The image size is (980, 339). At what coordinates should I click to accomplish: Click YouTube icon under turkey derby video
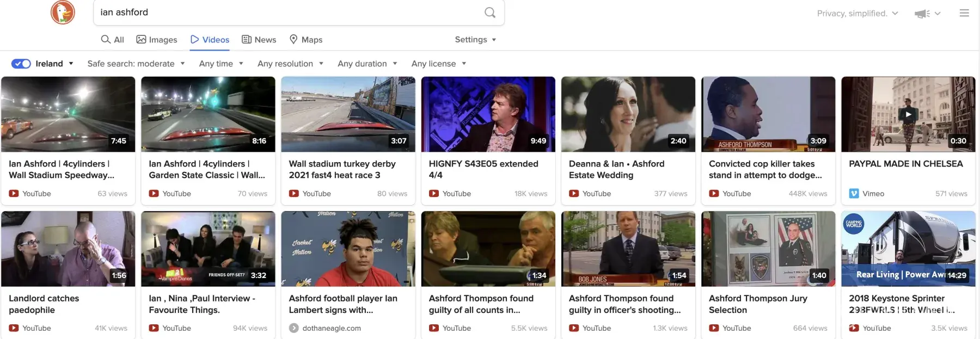coord(294,193)
